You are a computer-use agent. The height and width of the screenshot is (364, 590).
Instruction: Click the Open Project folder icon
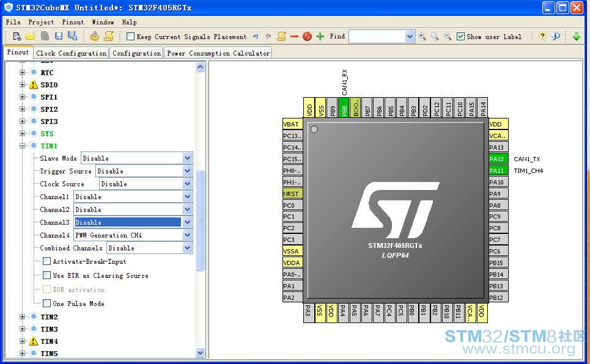tap(31, 37)
